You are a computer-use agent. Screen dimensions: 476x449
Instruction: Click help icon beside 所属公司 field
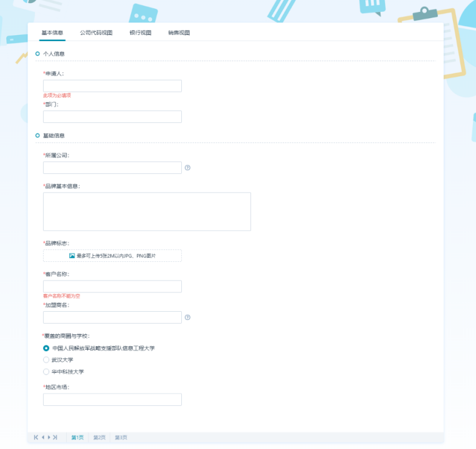coord(188,168)
